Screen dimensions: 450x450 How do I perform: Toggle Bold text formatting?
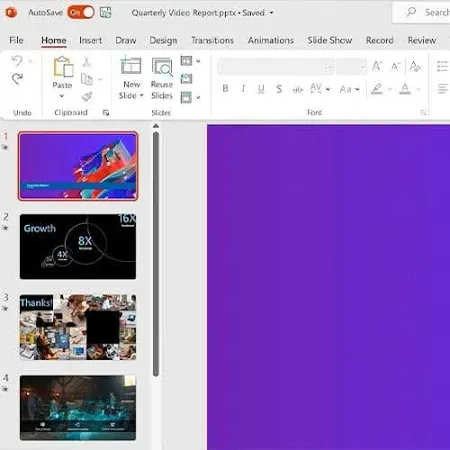225,89
